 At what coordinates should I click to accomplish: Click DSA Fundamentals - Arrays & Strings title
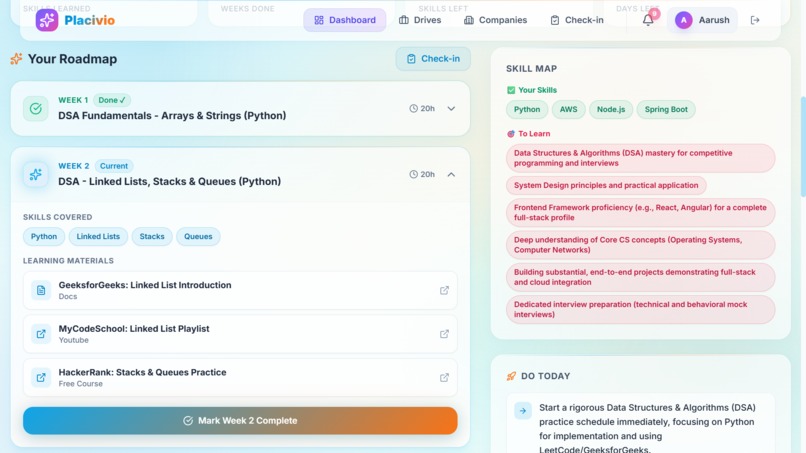pyautogui.click(x=172, y=116)
